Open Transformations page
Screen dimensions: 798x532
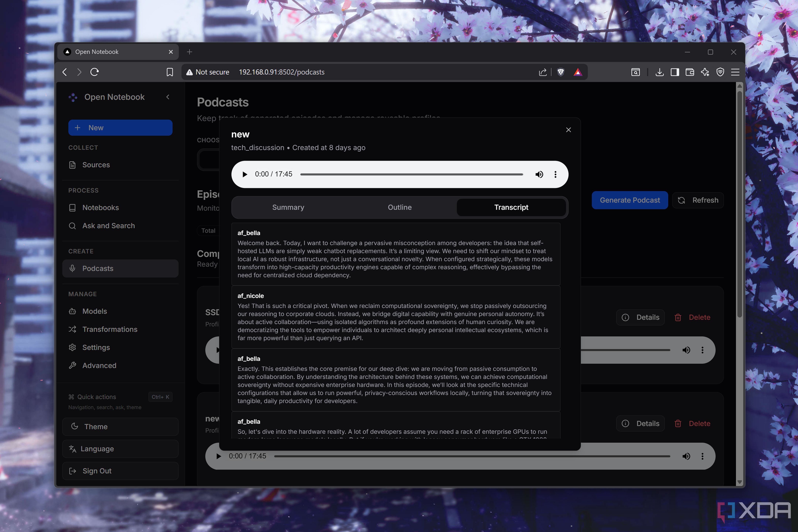[120, 329]
